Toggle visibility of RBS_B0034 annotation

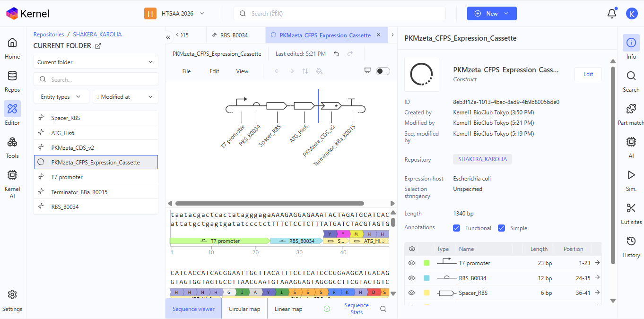tap(411, 278)
